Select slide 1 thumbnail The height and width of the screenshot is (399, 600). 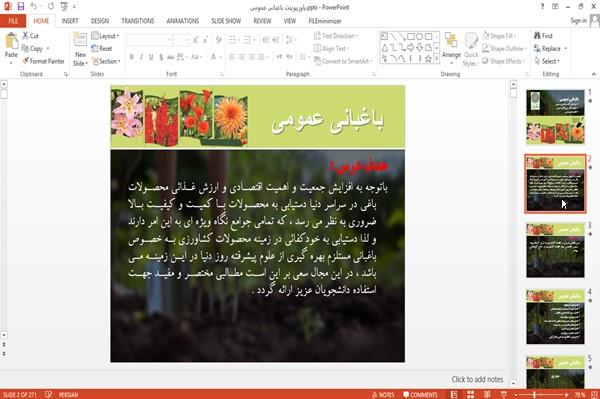click(555, 117)
